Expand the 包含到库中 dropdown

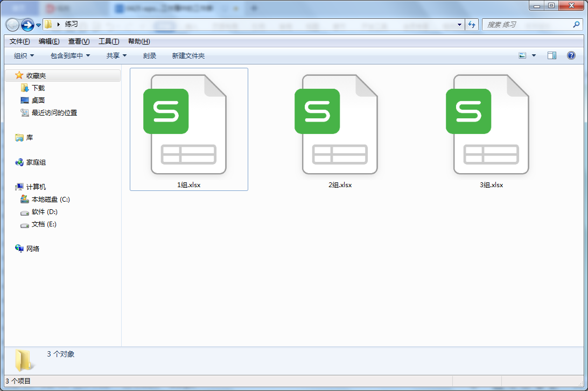point(70,56)
